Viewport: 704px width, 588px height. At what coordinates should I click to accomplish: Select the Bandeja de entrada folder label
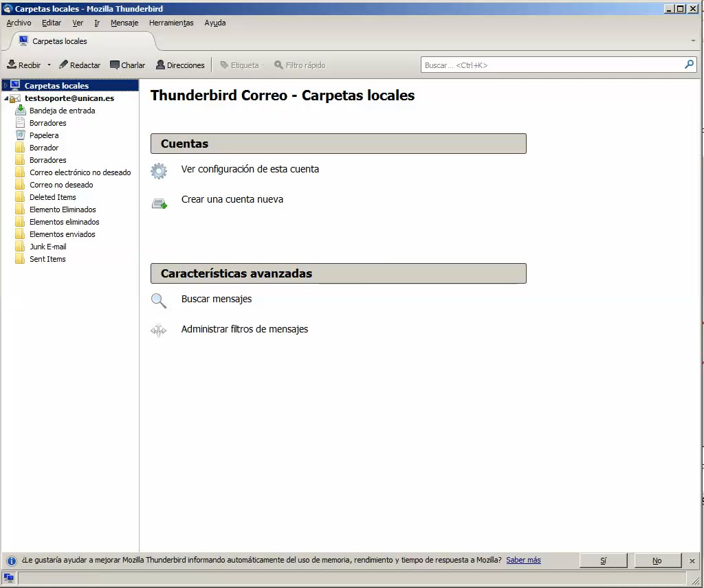click(62, 111)
